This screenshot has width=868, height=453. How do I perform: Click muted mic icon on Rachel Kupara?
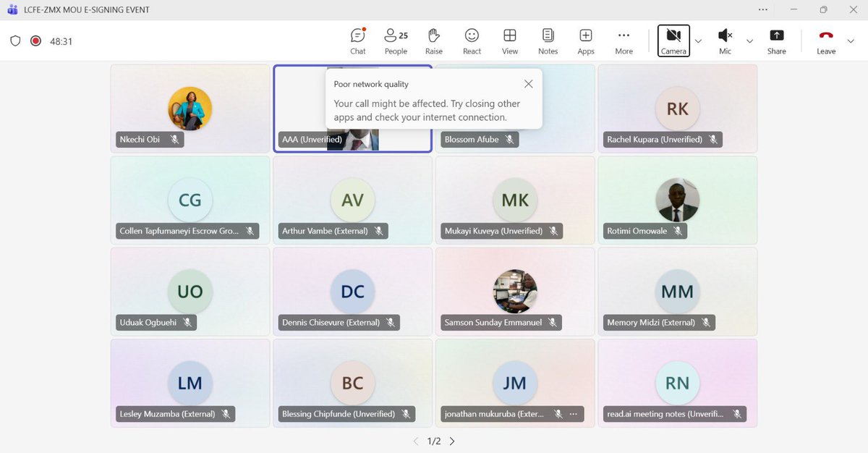coord(713,139)
